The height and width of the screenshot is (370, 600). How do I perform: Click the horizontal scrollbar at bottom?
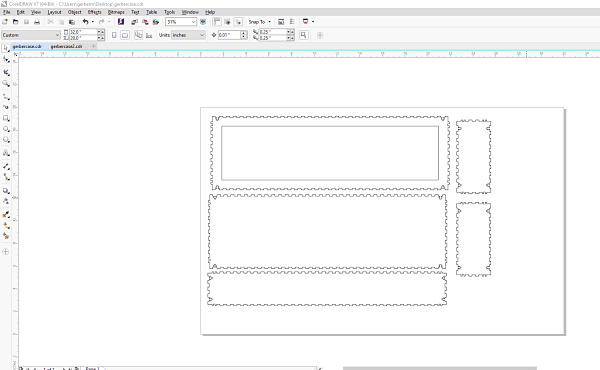(440, 368)
